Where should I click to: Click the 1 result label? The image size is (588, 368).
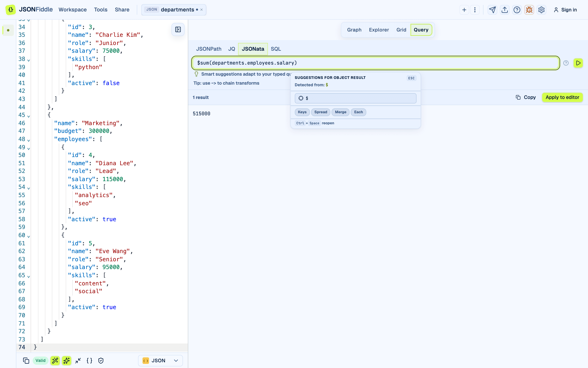(x=201, y=97)
